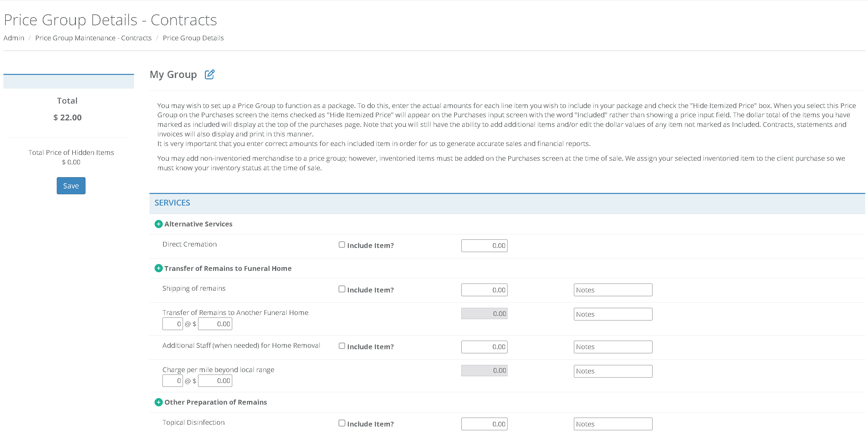Click Notes field for Charge per mile

pyautogui.click(x=613, y=371)
